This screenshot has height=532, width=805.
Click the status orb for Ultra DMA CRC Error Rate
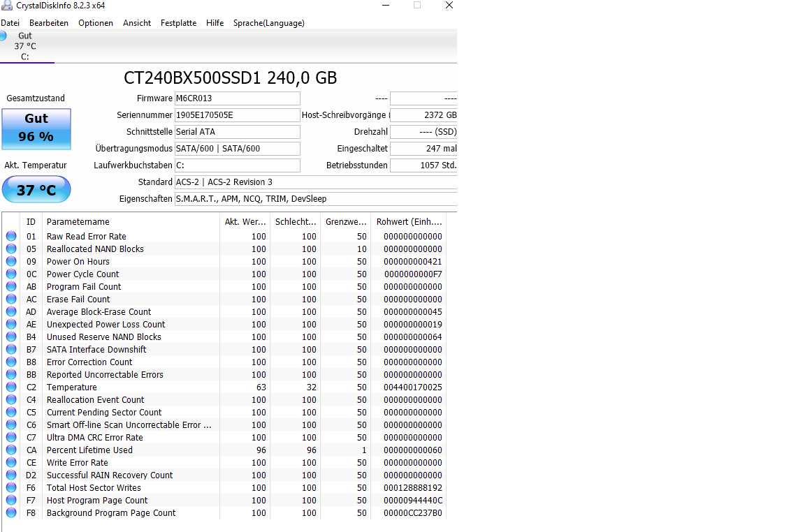[x=11, y=437]
